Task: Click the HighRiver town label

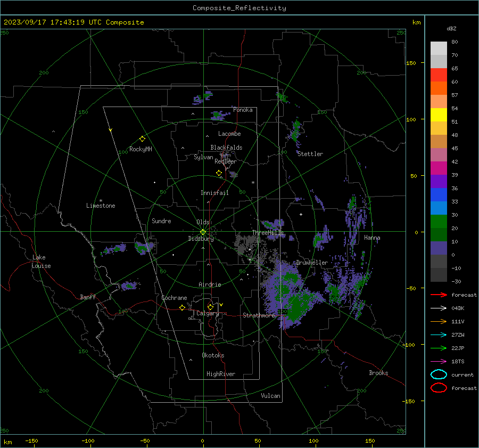Action: click(x=221, y=374)
